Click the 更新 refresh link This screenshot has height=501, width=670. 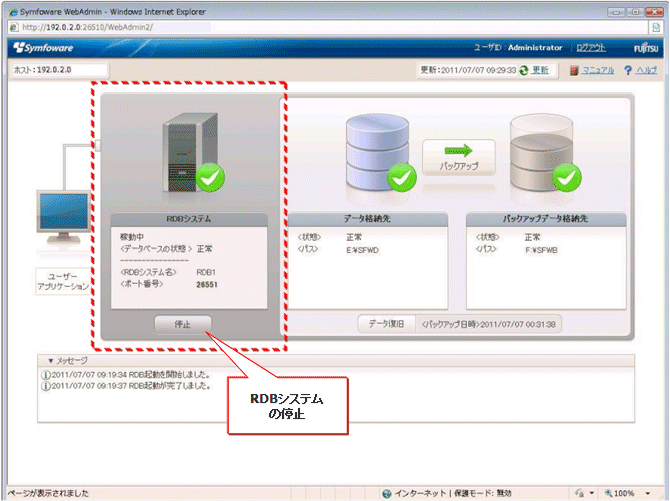(x=540, y=70)
